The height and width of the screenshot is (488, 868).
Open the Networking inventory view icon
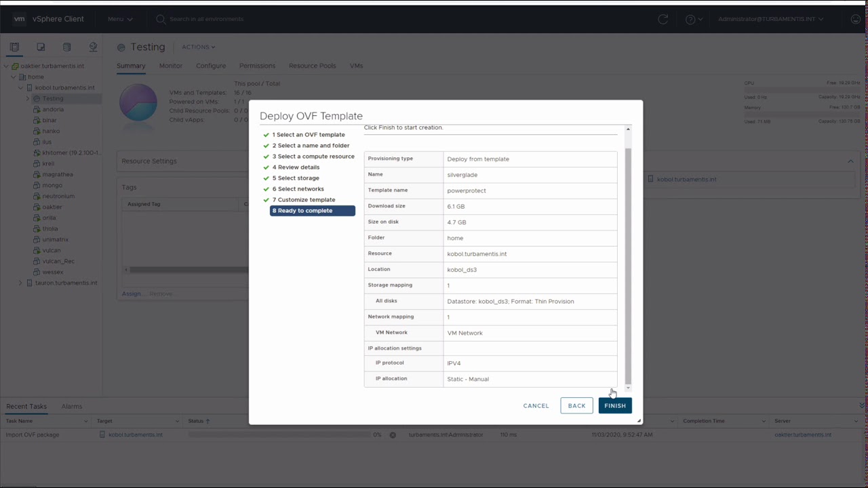[x=93, y=47]
